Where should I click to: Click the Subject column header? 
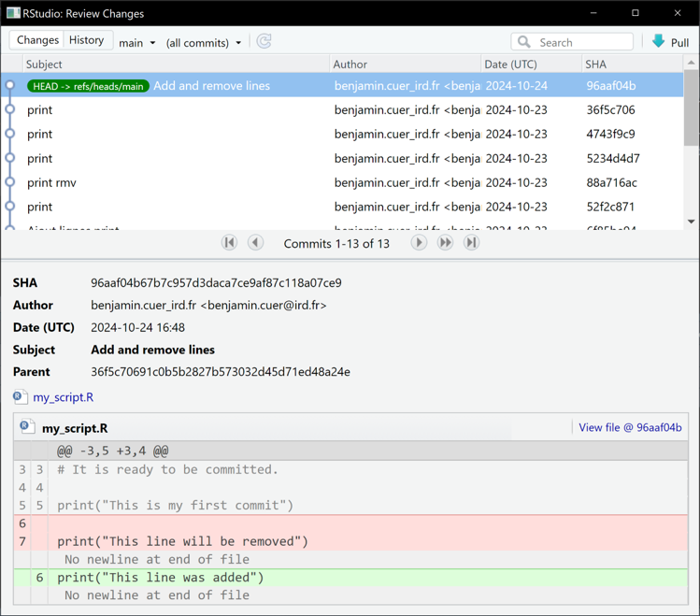44,64
